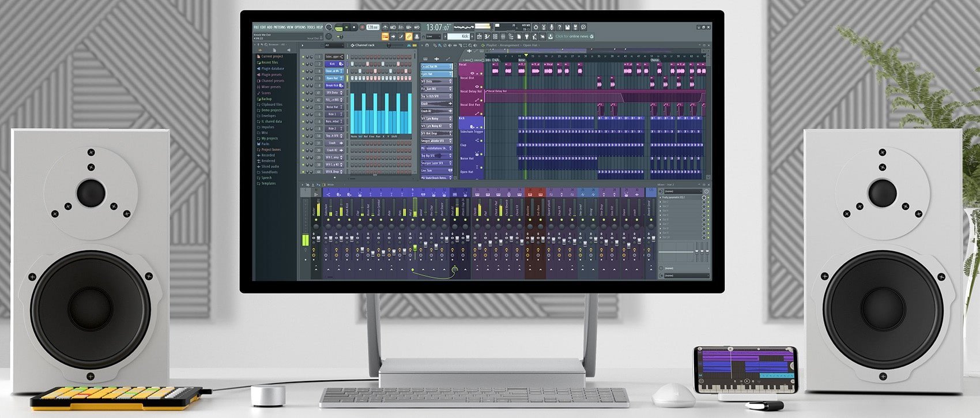Expand the 'Plugin database' browser folder
The image size is (980, 418).
273,69
